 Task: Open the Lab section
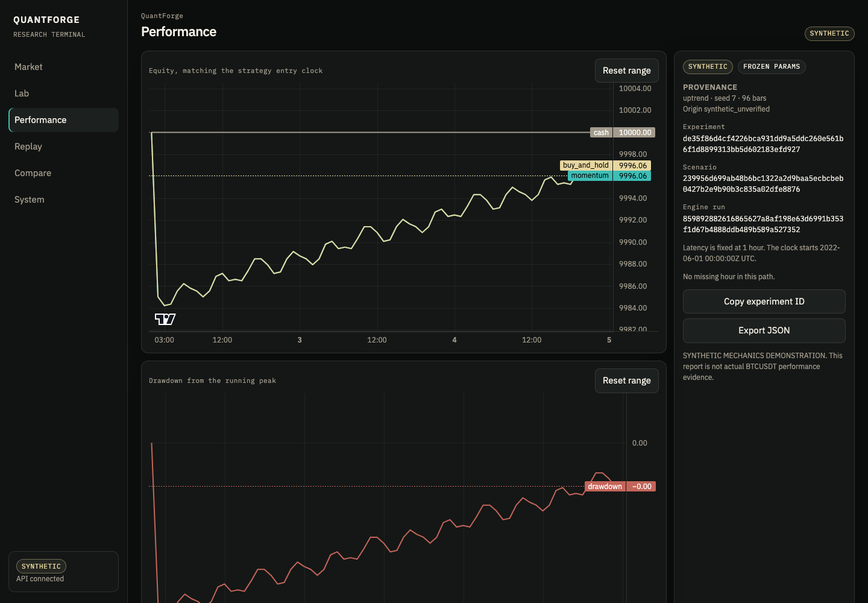pos(63,93)
